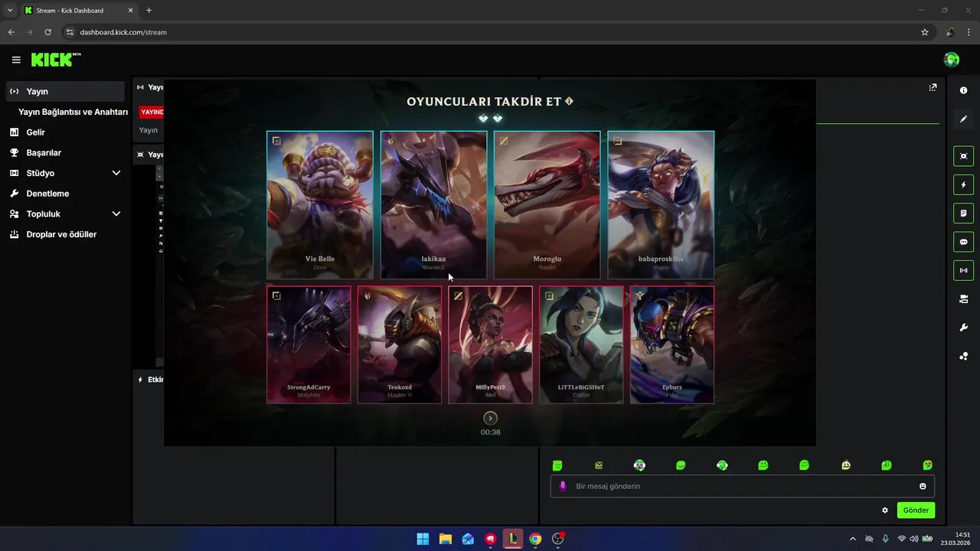This screenshot has width=980, height=551.
Task: Click the 00:38 countdown timer text
Action: coord(490,432)
